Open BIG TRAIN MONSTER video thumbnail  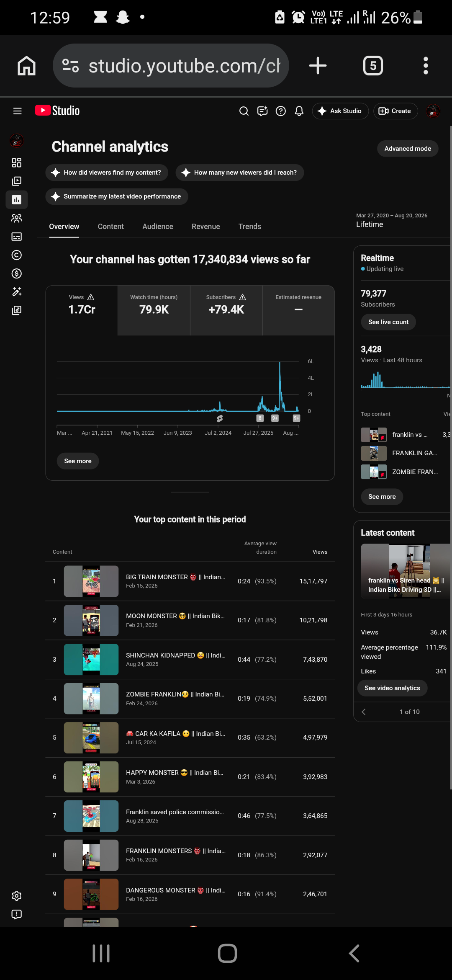click(91, 581)
